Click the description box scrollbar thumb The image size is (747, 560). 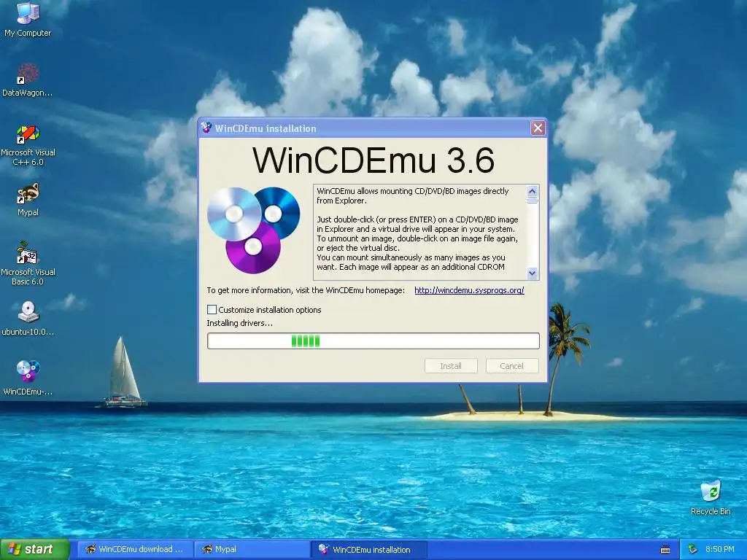[532, 201]
